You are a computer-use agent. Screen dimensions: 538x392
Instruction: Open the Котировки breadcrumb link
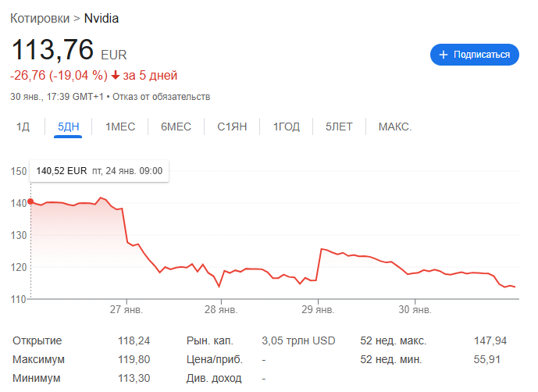pos(40,18)
